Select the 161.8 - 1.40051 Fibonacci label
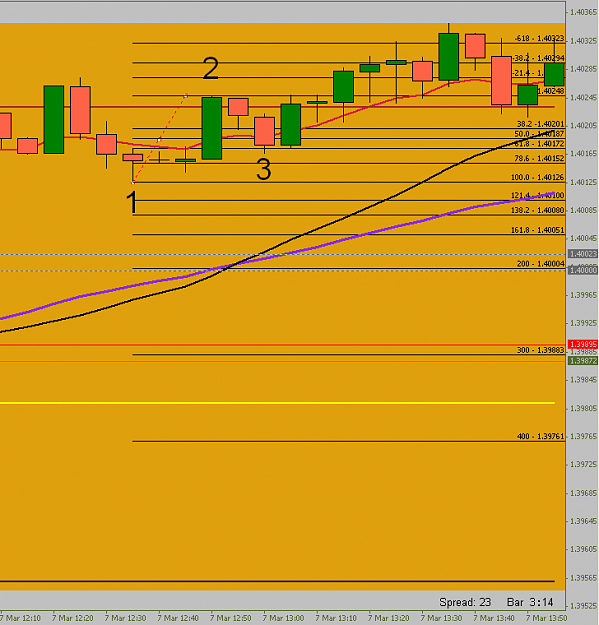This screenshot has width=599, height=625. (537, 230)
